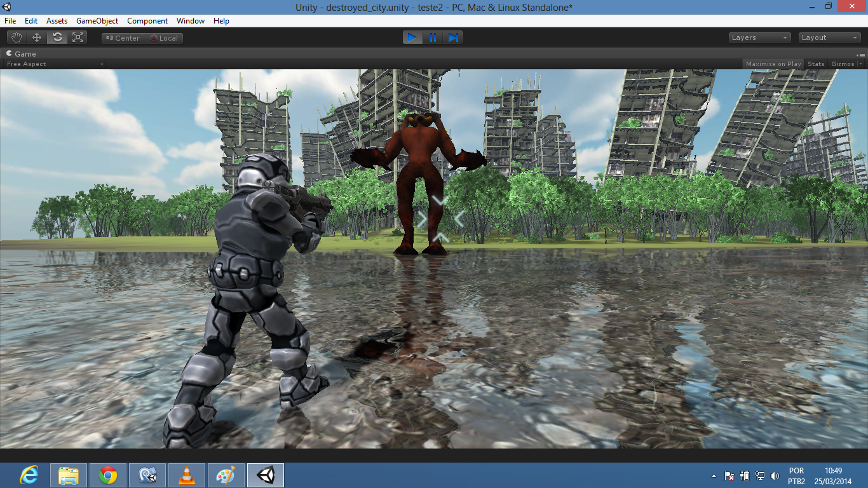
Task: Open the Layers dropdown
Action: [x=759, y=37]
